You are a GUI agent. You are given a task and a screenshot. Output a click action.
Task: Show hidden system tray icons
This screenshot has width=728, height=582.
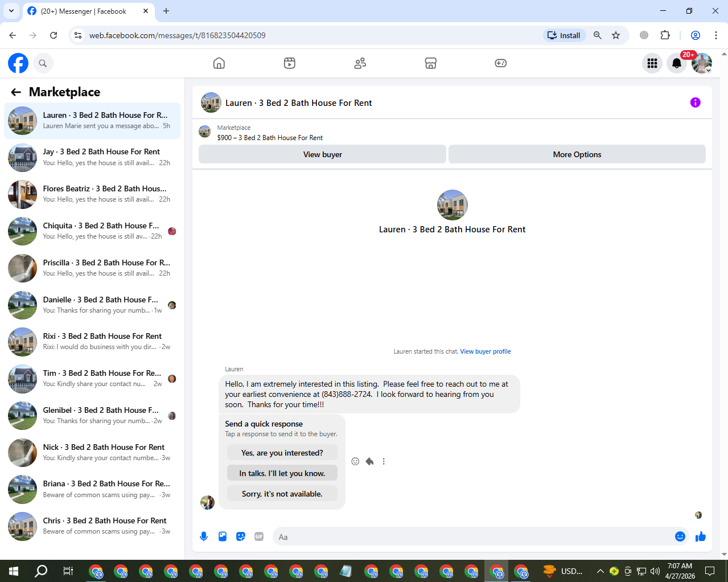pyautogui.click(x=600, y=571)
